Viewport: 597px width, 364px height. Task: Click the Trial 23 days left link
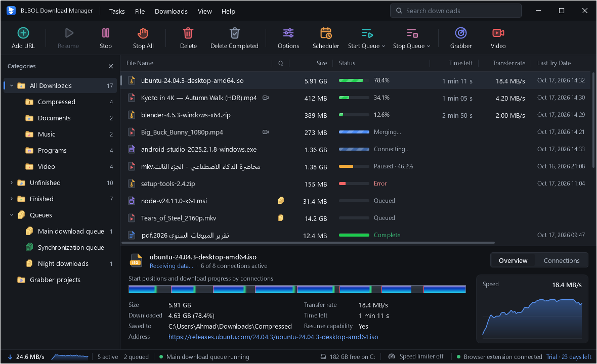coord(569,357)
